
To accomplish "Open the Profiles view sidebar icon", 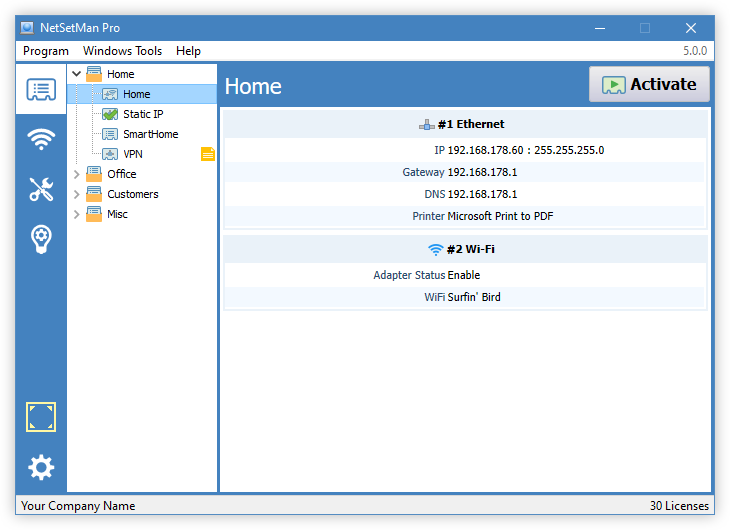I will tap(41, 89).
